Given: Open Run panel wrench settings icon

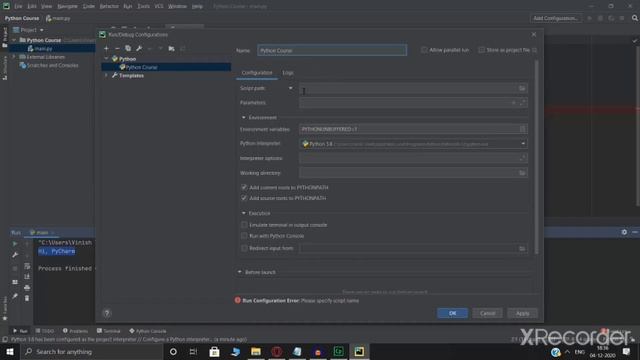Looking at the screenshot, I should coord(15,255).
